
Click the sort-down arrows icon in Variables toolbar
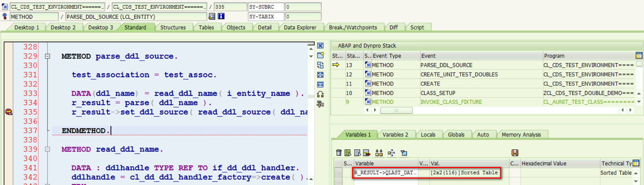tap(379, 153)
